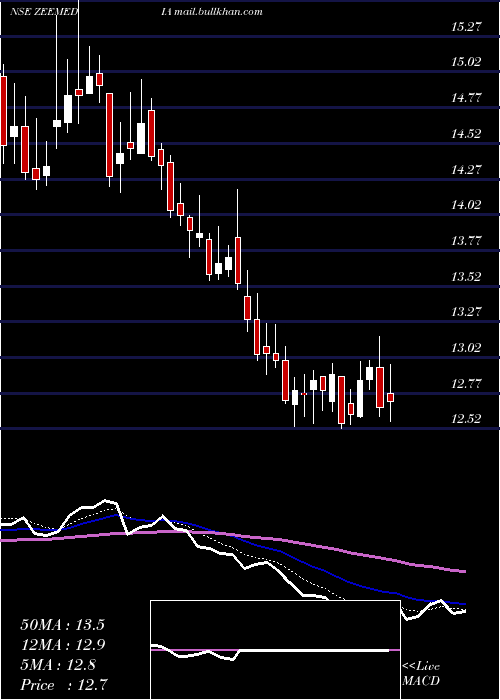Click the 14.27 price axis label
Image resolution: width=500 pixels, height=700 pixels.
click(467, 169)
